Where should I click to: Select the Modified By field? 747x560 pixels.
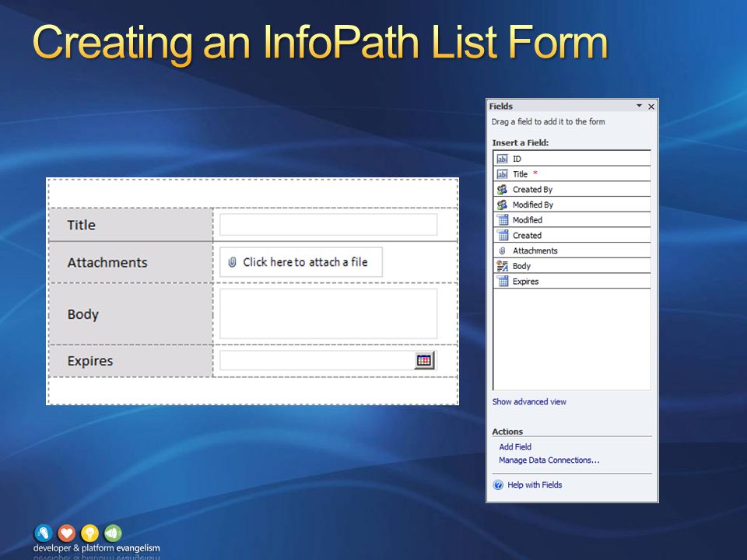(572, 205)
